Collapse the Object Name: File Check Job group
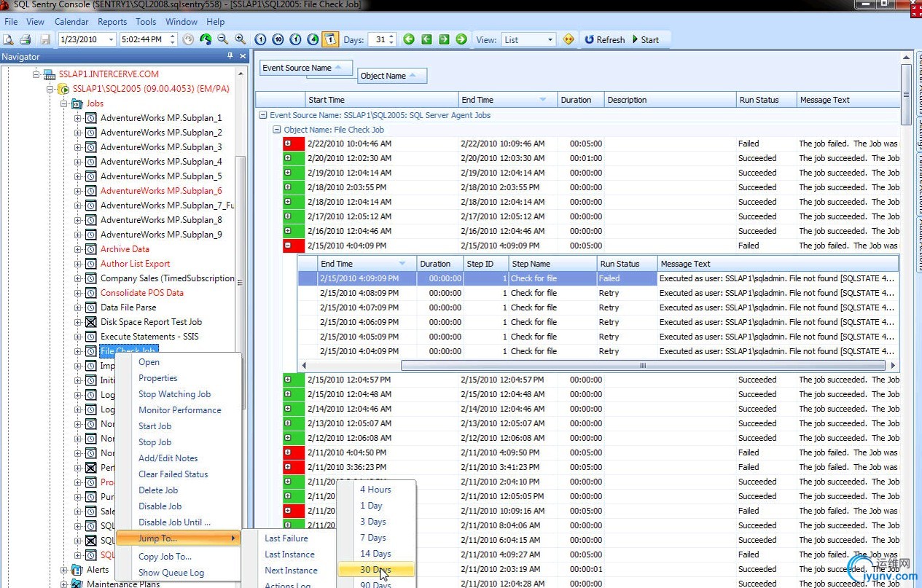The height and width of the screenshot is (588, 922). click(x=276, y=130)
